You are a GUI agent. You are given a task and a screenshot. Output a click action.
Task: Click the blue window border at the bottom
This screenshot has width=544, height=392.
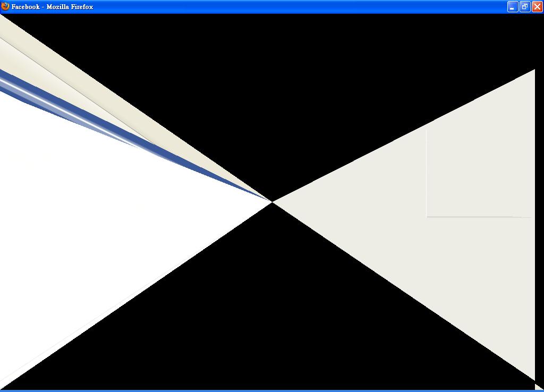pos(272,390)
